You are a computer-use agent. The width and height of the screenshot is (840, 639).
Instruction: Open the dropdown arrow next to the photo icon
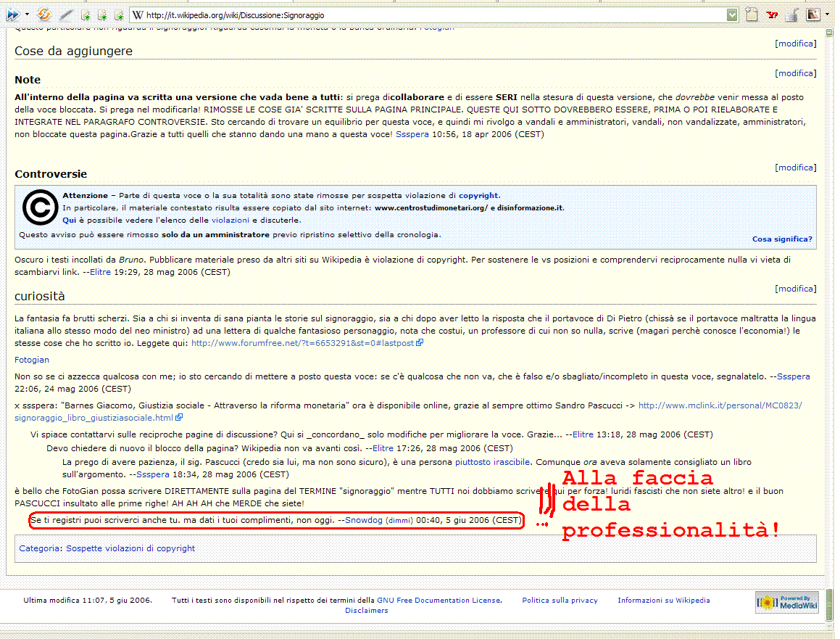click(827, 15)
